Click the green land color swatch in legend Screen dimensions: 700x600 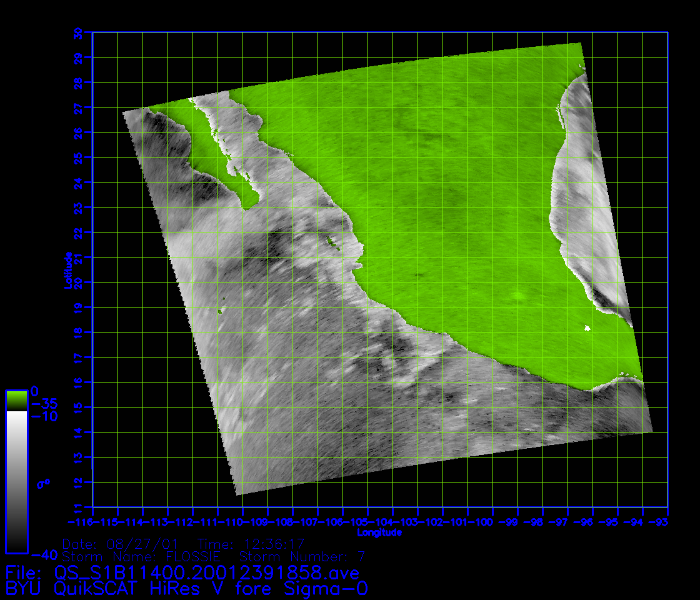(16, 401)
